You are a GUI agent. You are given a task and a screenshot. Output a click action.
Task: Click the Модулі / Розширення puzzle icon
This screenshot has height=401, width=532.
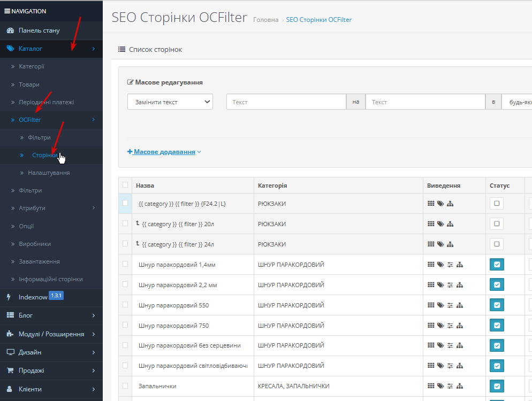pos(10,334)
